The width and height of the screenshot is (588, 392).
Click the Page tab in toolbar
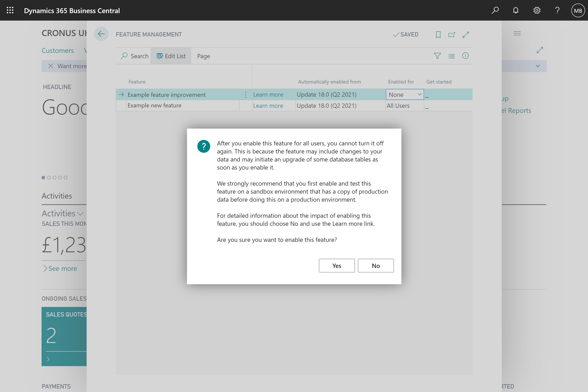(x=203, y=55)
